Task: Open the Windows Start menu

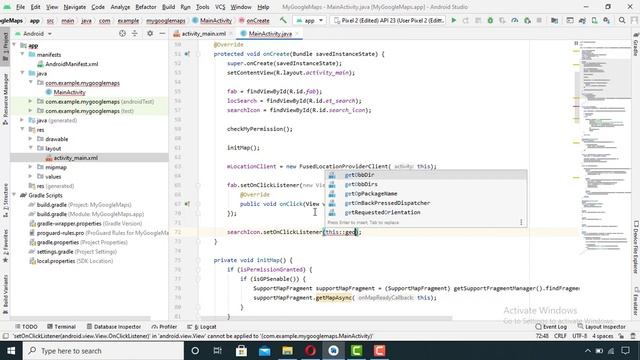Action: [11, 351]
